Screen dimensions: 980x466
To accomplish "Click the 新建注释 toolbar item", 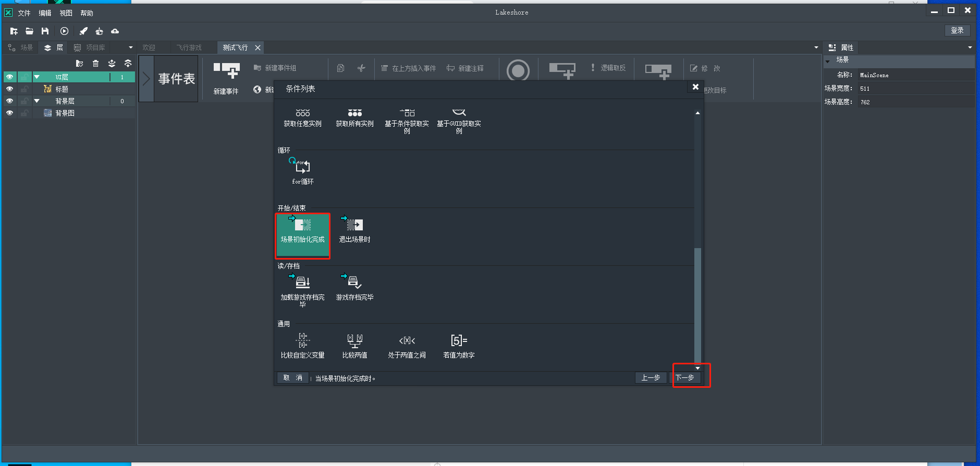I will pyautogui.click(x=465, y=68).
